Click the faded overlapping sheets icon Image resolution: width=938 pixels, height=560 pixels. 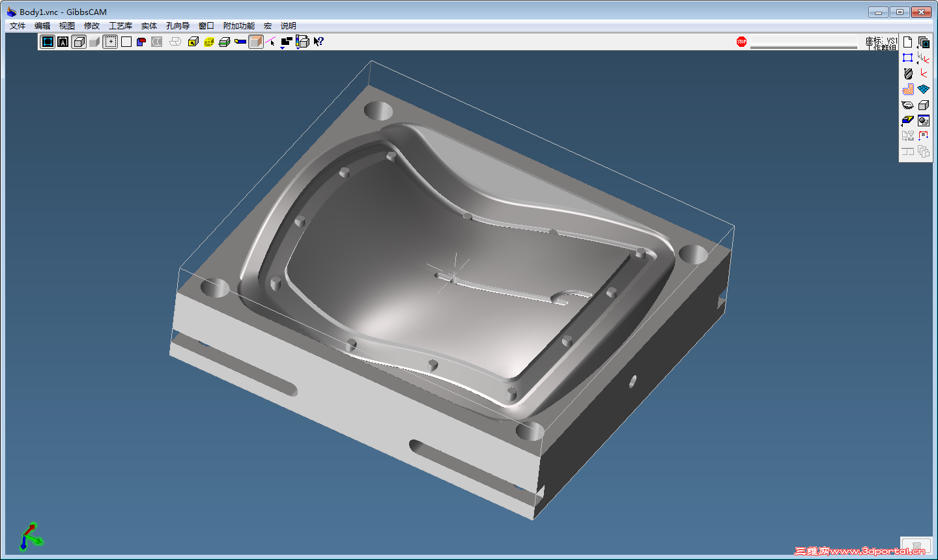[175, 42]
